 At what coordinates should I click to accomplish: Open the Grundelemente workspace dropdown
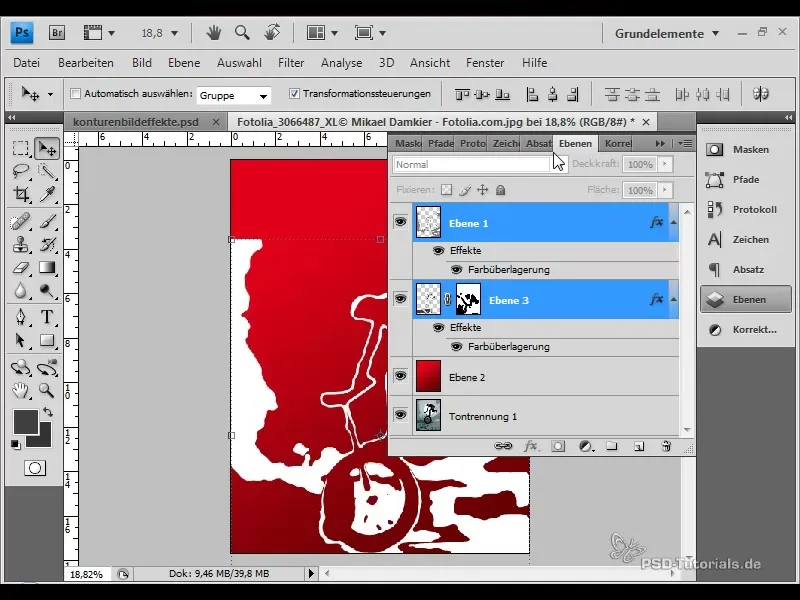coord(667,34)
